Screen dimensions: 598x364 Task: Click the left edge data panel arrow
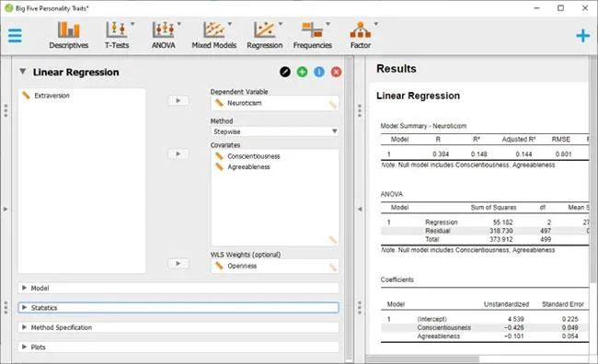pyautogui.click(x=6, y=209)
